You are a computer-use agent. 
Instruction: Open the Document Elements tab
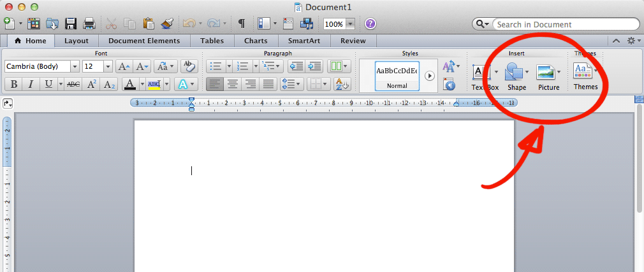pyautogui.click(x=144, y=41)
